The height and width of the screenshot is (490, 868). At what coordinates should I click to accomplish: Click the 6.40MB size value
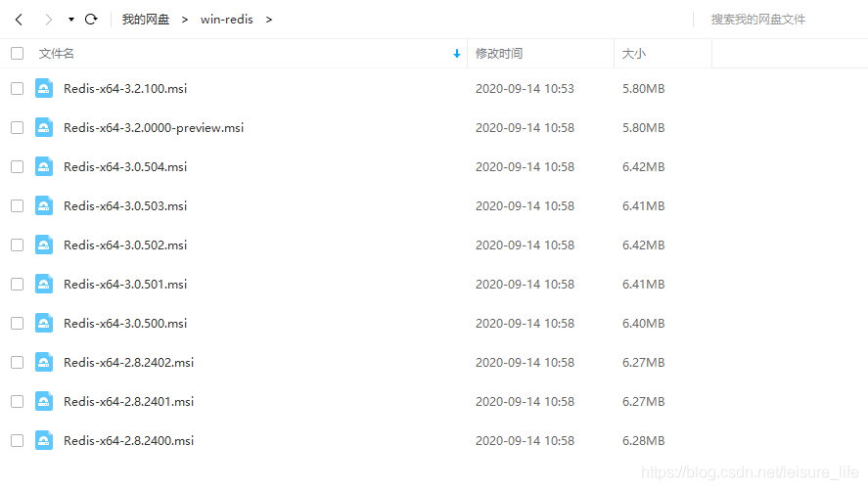point(643,323)
